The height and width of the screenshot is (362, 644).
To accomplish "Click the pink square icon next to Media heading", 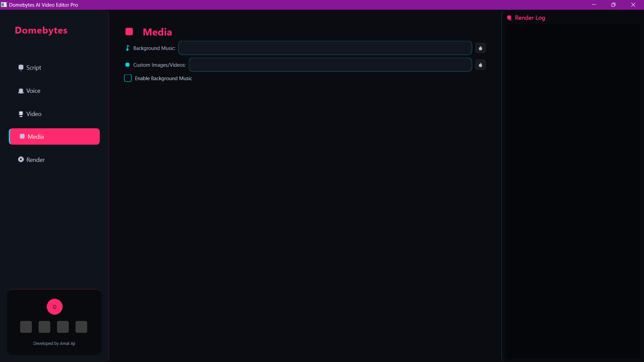I will (129, 31).
